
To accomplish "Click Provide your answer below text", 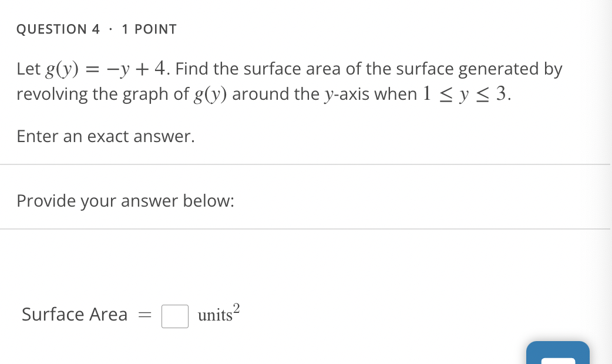I will pos(125,201).
